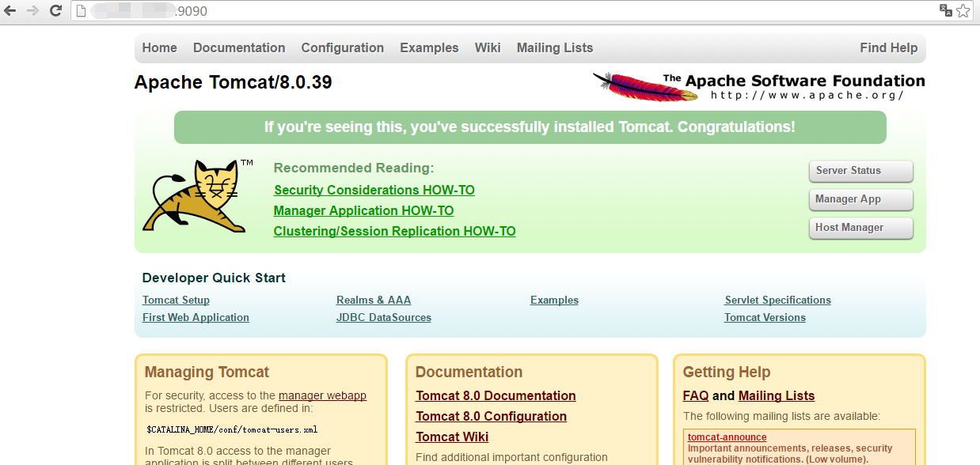Click the page icon in the address bar
The image size is (980, 465).
pyautogui.click(x=80, y=11)
